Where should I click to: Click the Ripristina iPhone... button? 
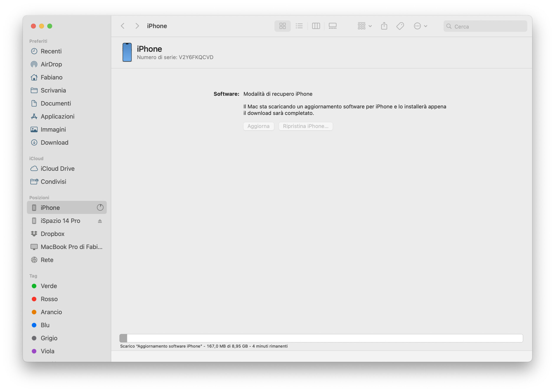tap(305, 126)
